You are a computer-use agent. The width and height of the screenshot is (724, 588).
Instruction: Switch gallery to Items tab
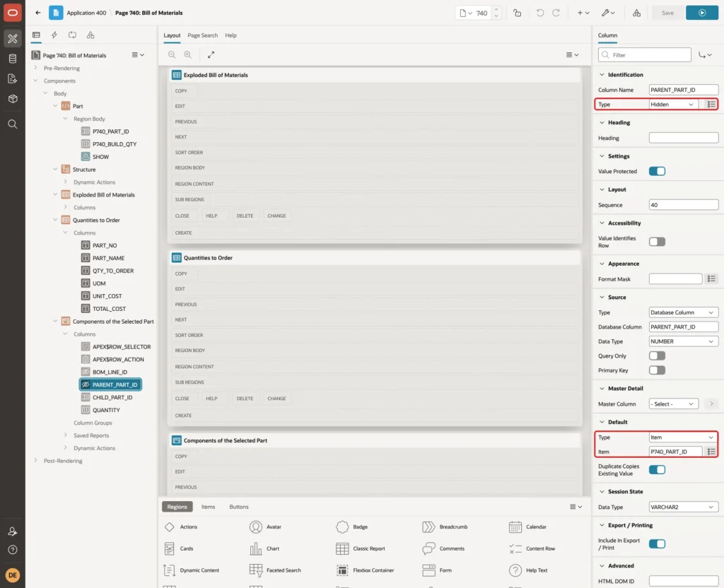click(x=209, y=507)
